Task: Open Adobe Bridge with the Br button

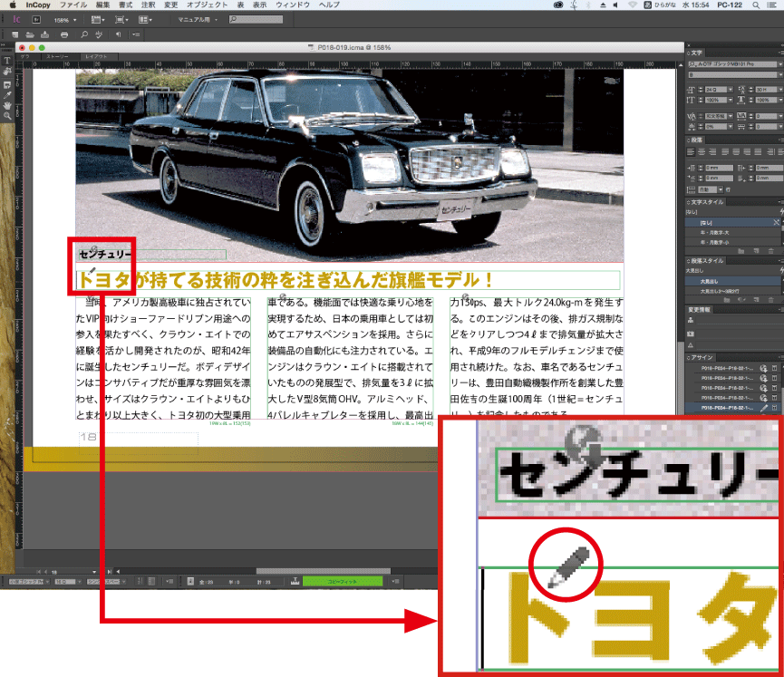Action: point(36,20)
